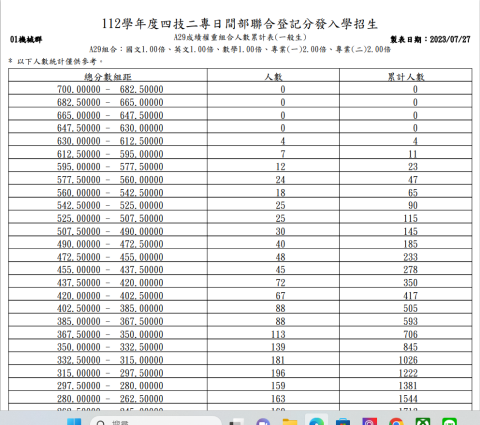
Task: Click the date 製表日期:2023/07/27
Action: 430,39
